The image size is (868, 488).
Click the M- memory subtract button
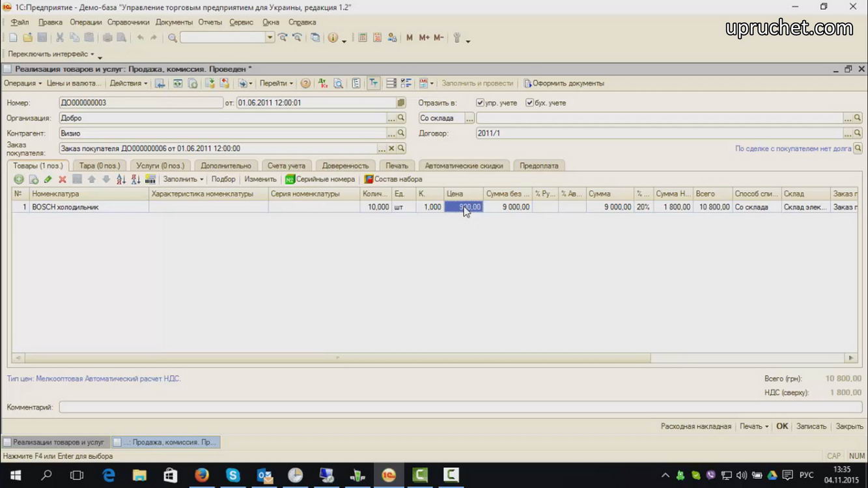coord(438,38)
